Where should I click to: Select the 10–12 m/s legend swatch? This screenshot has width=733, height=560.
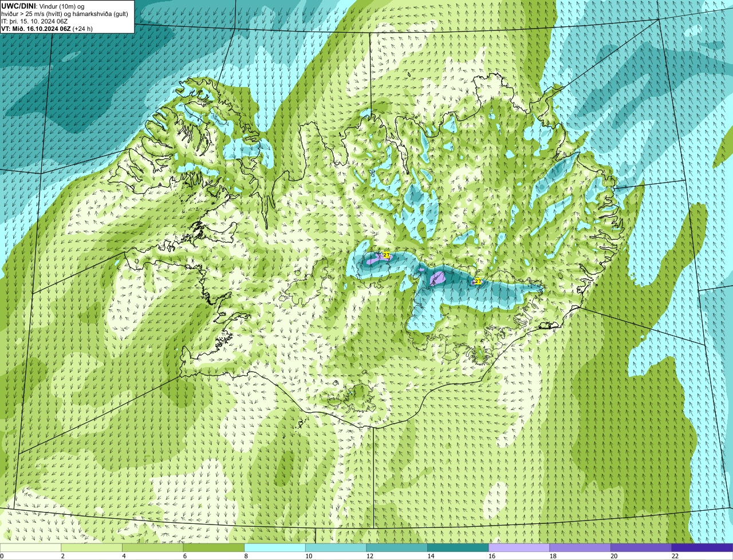point(336,548)
